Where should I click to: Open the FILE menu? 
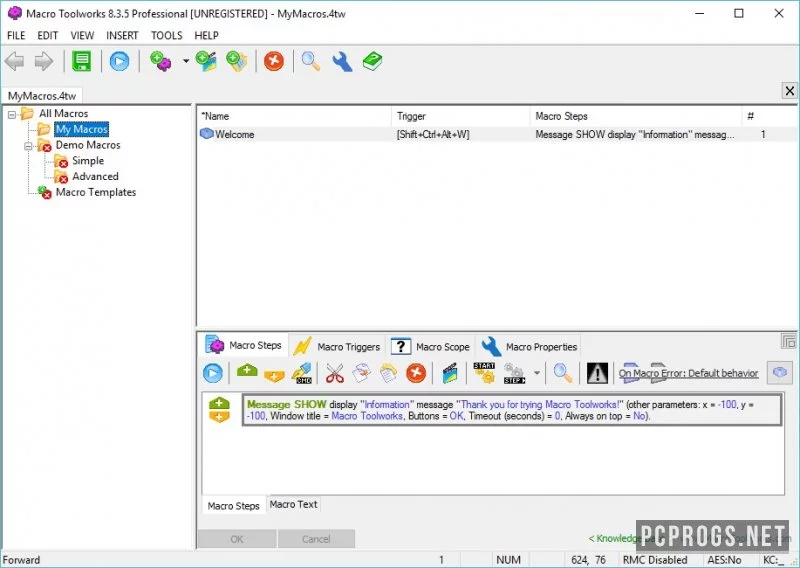coord(16,35)
